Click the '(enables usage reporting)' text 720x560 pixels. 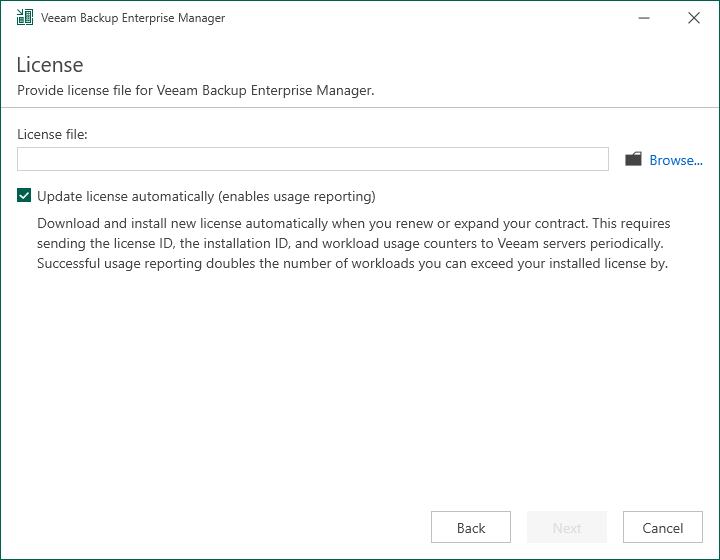point(297,196)
